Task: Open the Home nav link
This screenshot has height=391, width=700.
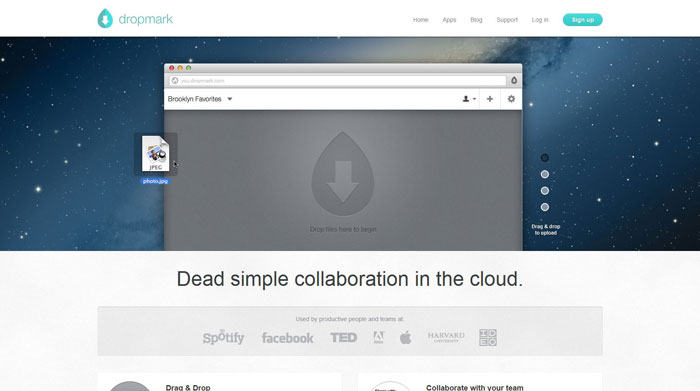Action: coord(421,20)
